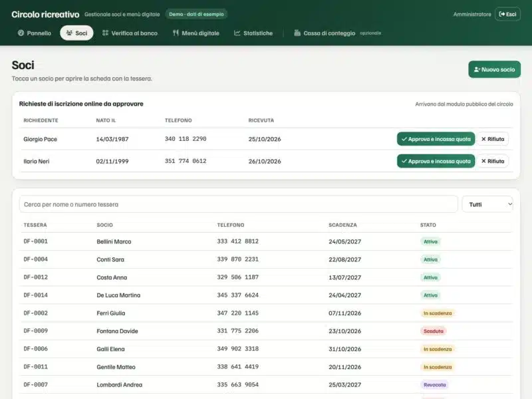
Task: Open member Bellini Marco
Action: click(x=266, y=241)
